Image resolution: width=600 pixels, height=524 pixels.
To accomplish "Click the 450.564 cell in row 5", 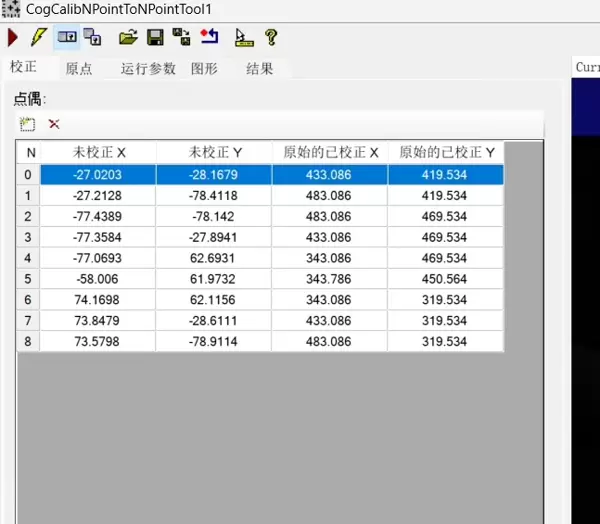I will point(445,279).
